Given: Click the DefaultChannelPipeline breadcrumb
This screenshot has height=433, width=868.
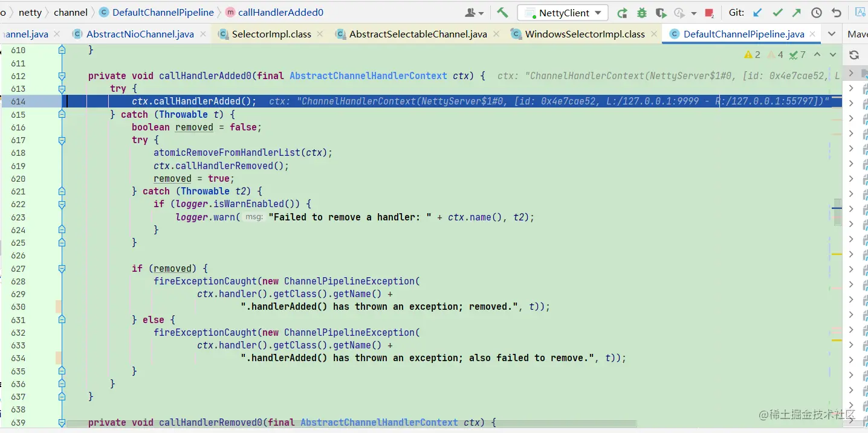Looking at the screenshot, I should [x=157, y=12].
